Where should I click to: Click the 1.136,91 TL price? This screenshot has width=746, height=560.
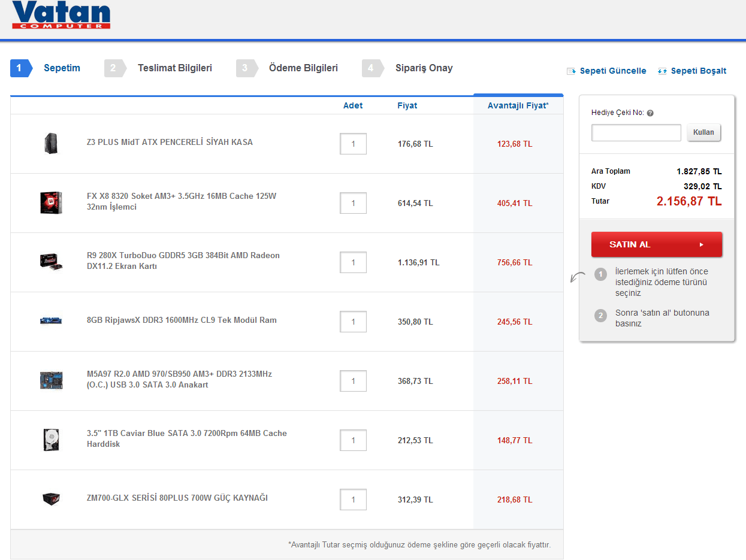point(419,262)
